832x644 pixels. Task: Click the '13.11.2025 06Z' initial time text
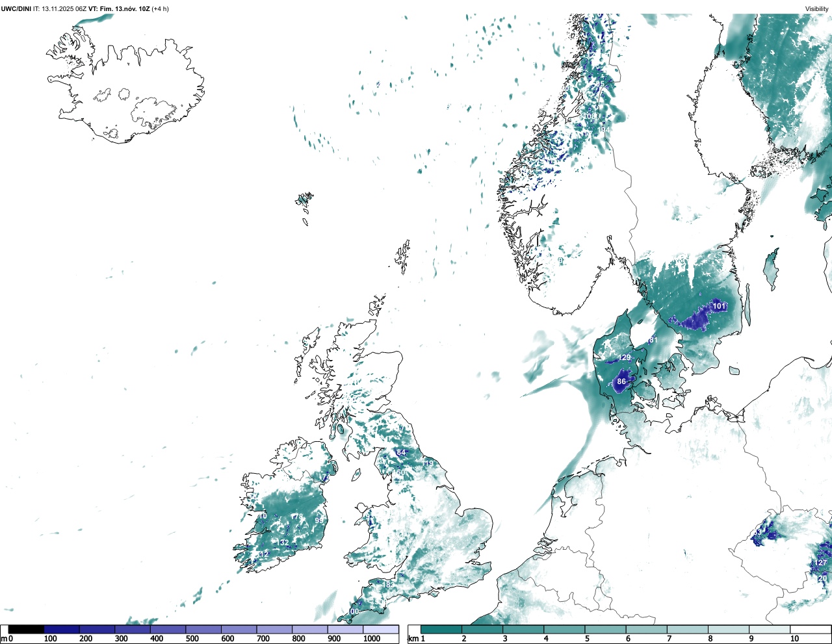tap(64, 8)
